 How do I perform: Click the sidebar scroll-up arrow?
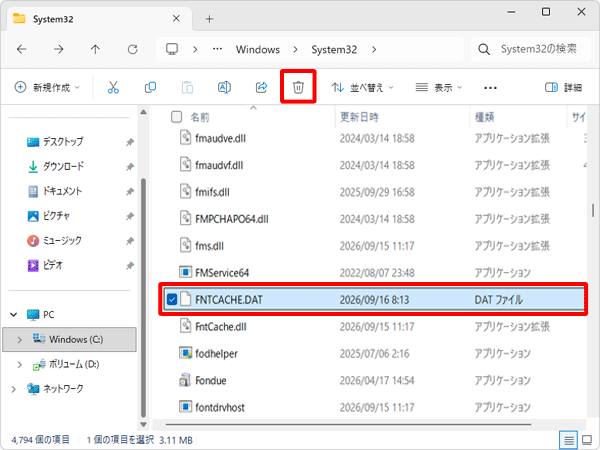tap(143, 112)
